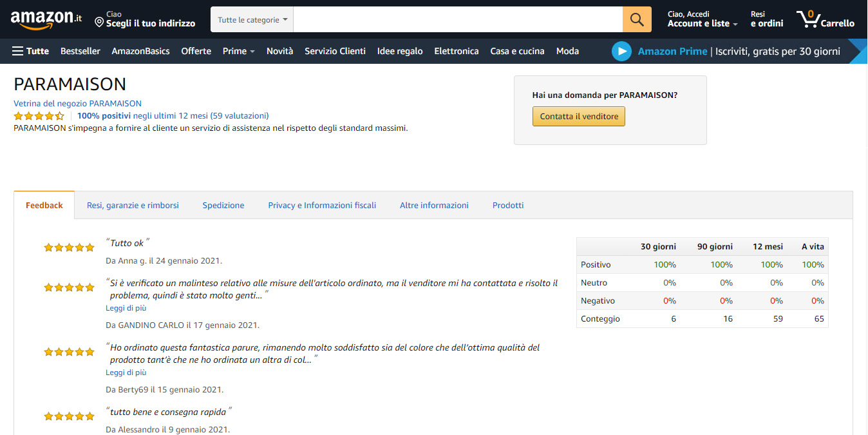The height and width of the screenshot is (435, 868).
Task: Open the Amazon.it home logo
Action: point(46,20)
